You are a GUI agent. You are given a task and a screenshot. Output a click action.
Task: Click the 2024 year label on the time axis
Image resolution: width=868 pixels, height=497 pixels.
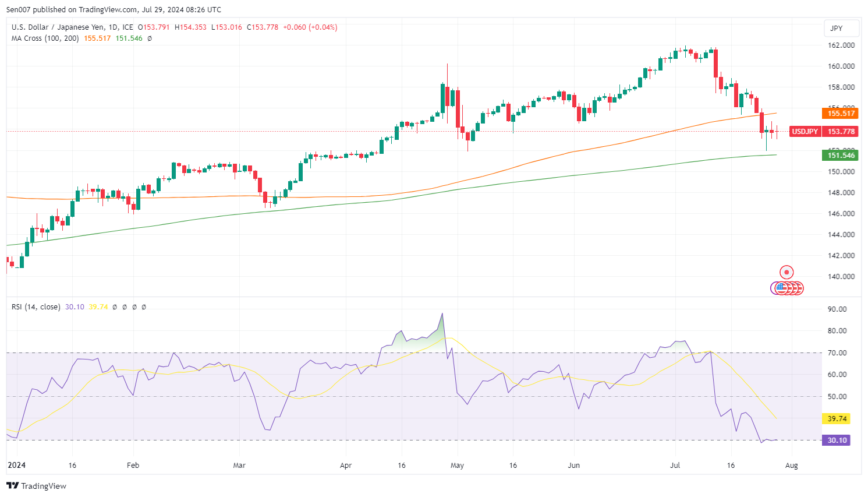click(x=16, y=466)
